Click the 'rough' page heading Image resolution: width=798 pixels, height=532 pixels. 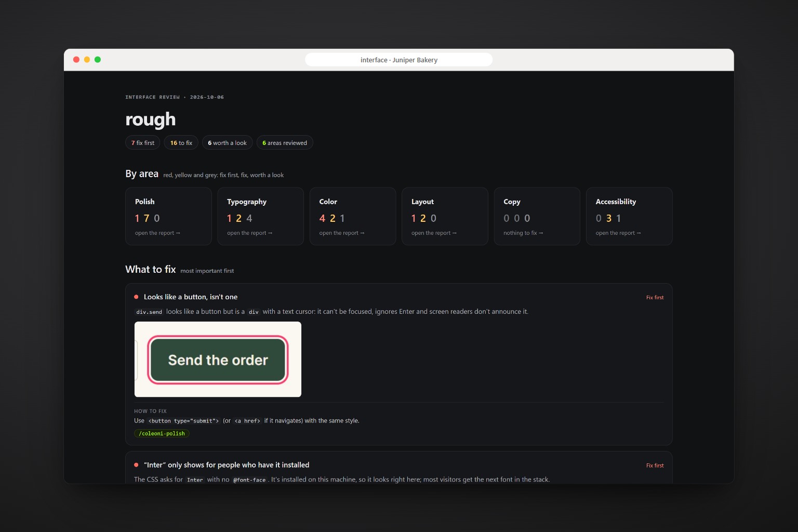pyautogui.click(x=151, y=119)
